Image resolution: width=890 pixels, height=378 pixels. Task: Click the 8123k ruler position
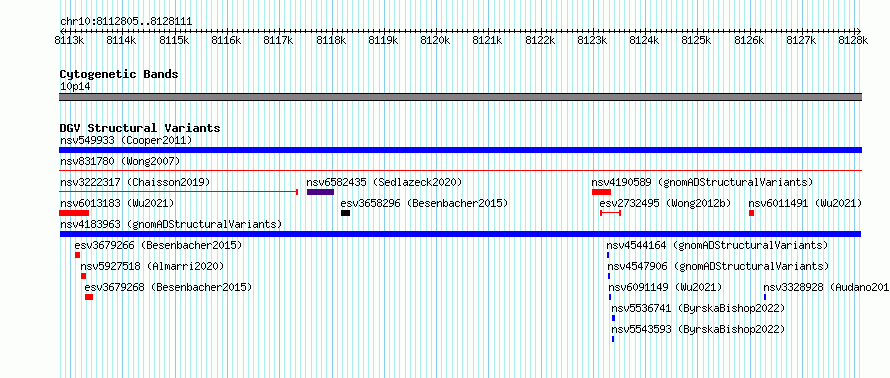[x=592, y=40]
